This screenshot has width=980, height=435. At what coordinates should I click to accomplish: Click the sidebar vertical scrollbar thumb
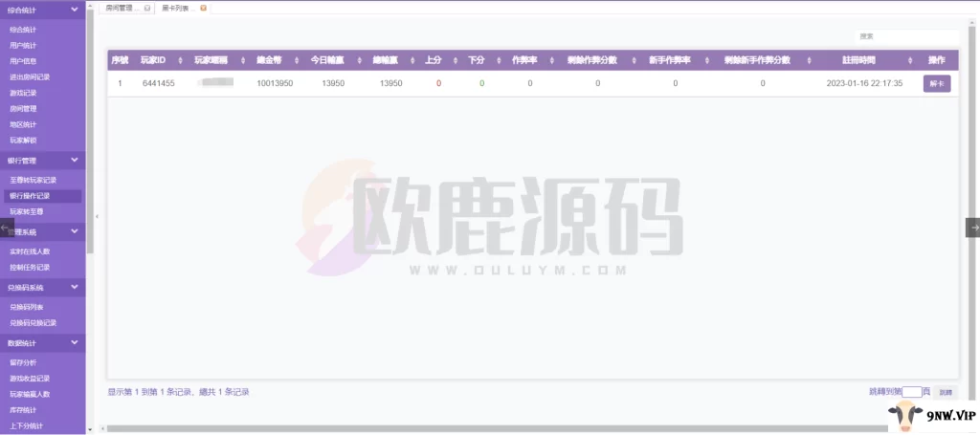[90, 131]
